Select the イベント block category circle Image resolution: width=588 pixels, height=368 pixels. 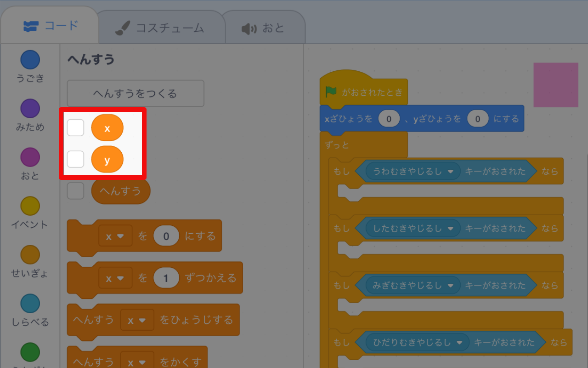tap(30, 206)
